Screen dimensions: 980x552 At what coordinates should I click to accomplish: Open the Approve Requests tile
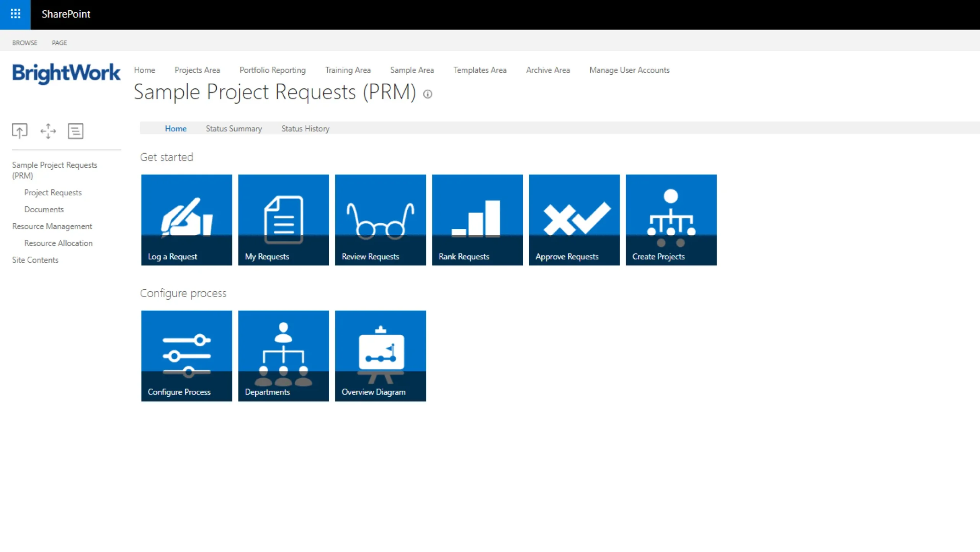click(574, 220)
